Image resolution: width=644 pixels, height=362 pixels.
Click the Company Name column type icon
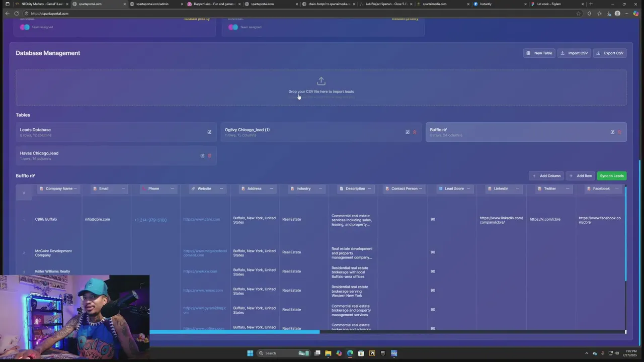coord(41,189)
